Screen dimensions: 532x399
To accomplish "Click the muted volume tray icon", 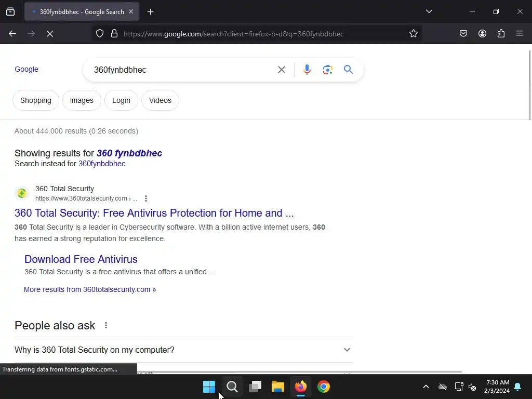I will 472,387.
